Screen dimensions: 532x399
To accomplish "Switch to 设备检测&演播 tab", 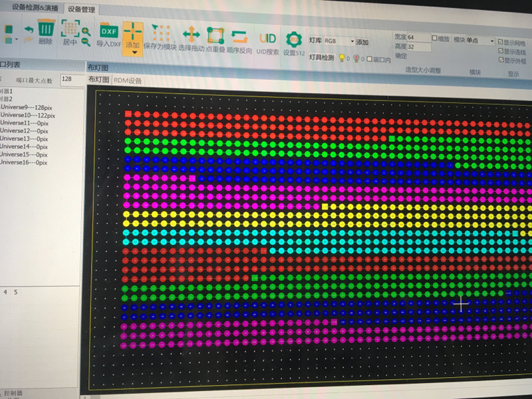I will click(35, 7).
